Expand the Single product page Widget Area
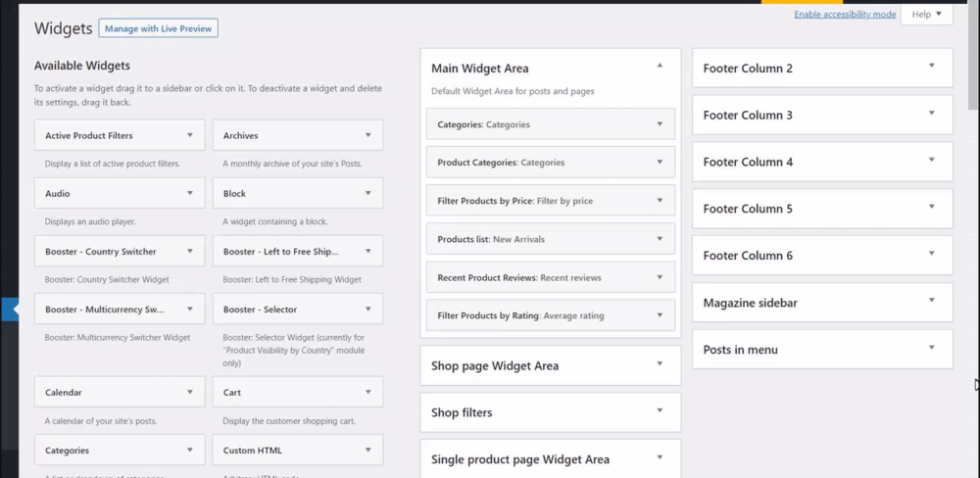The width and height of the screenshot is (980, 478). (x=660, y=457)
